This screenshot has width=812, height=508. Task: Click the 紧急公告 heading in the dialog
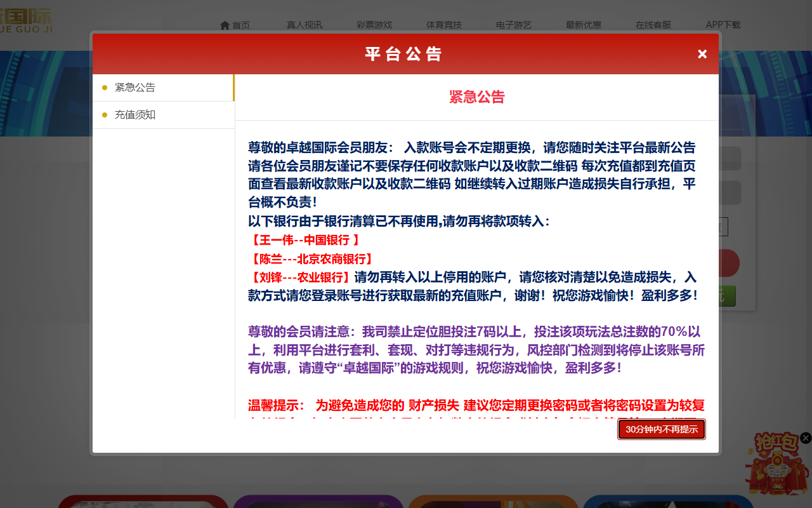pos(477,97)
